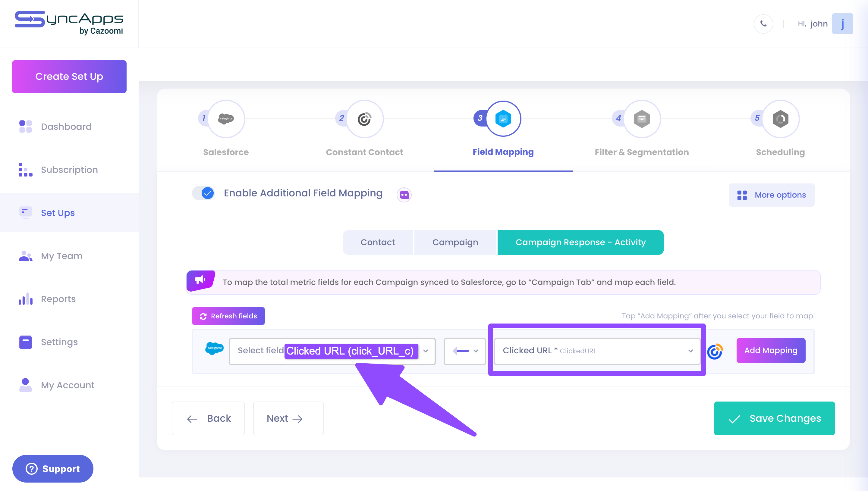Click the Settings box icon
The image size is (868, 491).
point(26,342)
